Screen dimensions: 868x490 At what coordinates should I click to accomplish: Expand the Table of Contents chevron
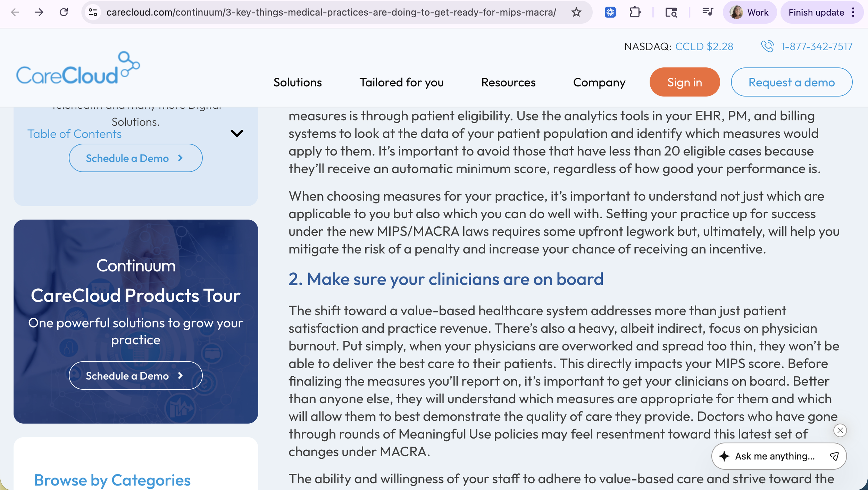click(237, 134)
